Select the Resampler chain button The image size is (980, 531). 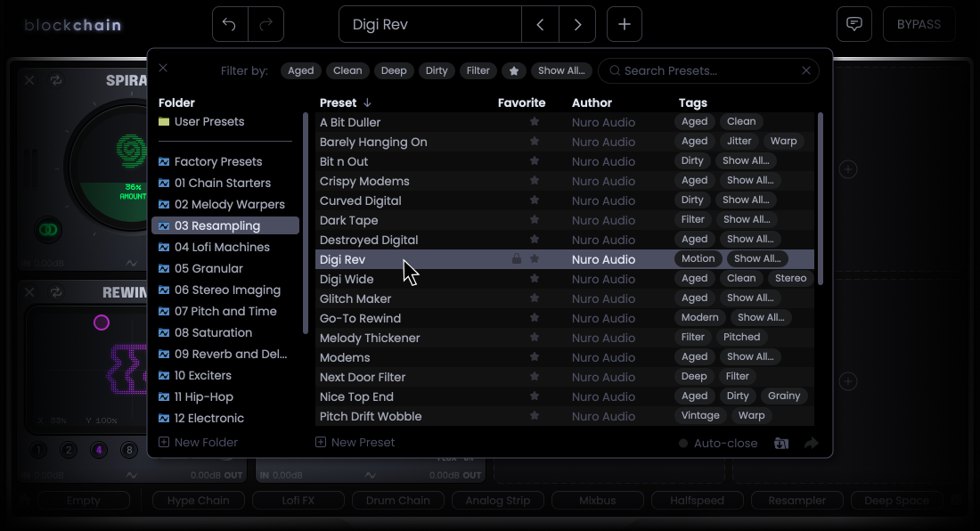tap(796, 501)
